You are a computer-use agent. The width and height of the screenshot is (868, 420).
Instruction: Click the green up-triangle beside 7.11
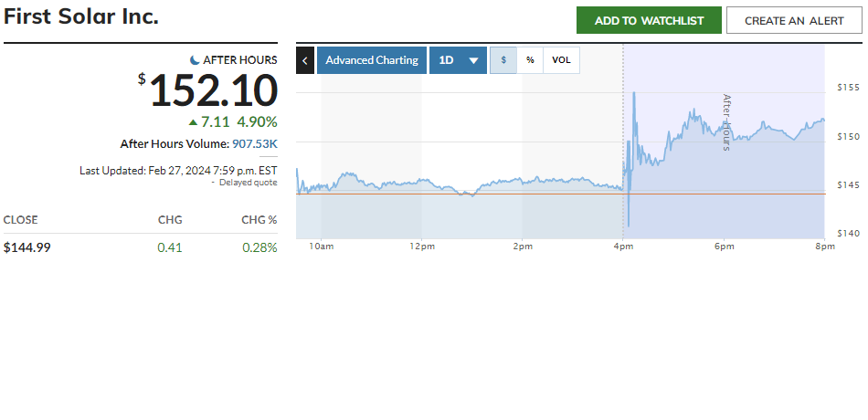[x=193, y=121]
